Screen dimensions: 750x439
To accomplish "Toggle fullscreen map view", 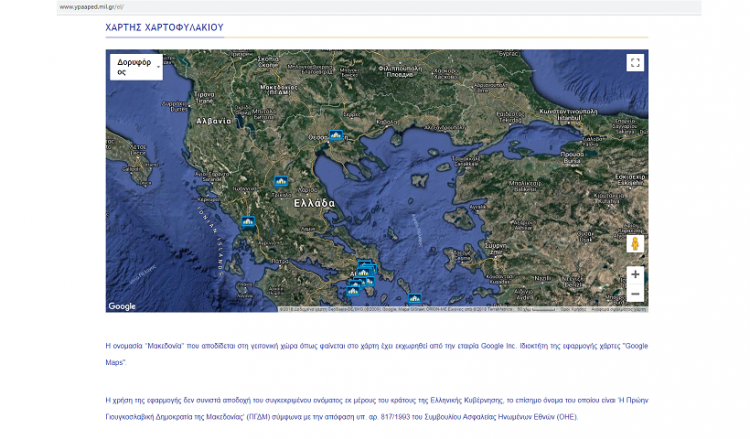I will pyautogui.click(x=635, y=63).
